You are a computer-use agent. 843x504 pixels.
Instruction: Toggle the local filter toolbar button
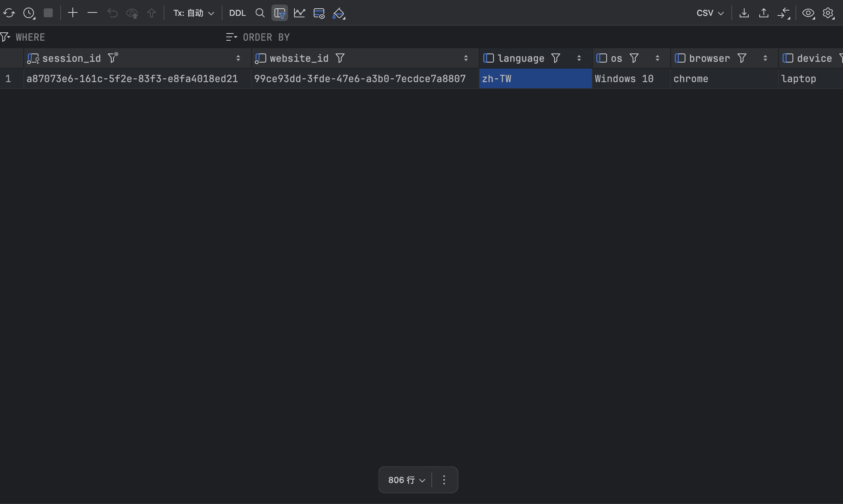280,13
